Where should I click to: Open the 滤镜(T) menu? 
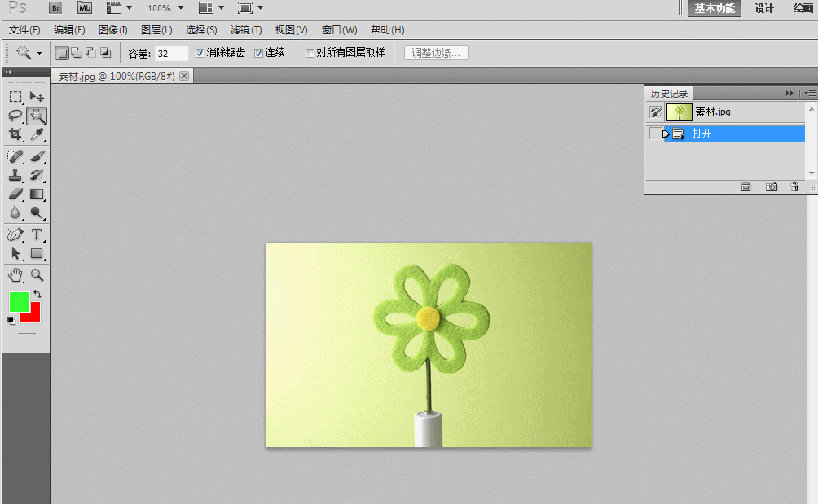(246, 30)
